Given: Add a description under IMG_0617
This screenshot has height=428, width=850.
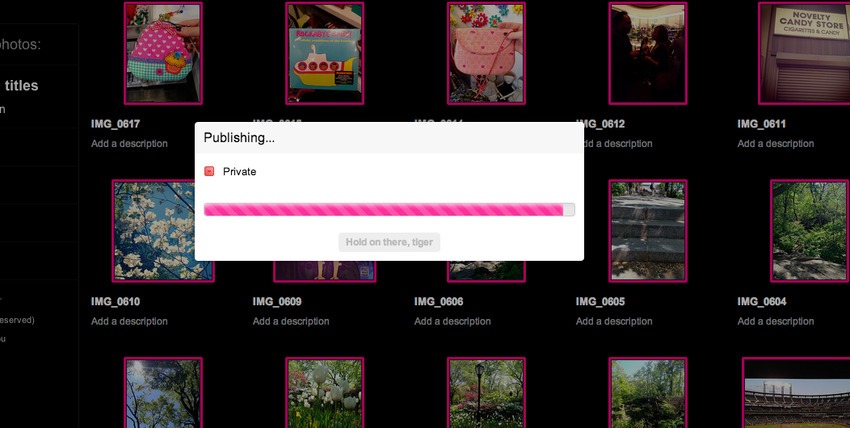Looking at the screenshot, I should coord(129,144).
